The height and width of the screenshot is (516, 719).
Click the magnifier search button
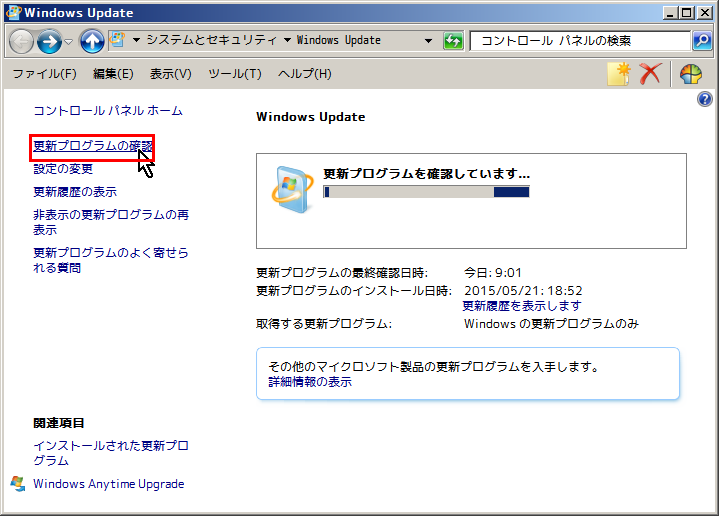pos(702,41)
